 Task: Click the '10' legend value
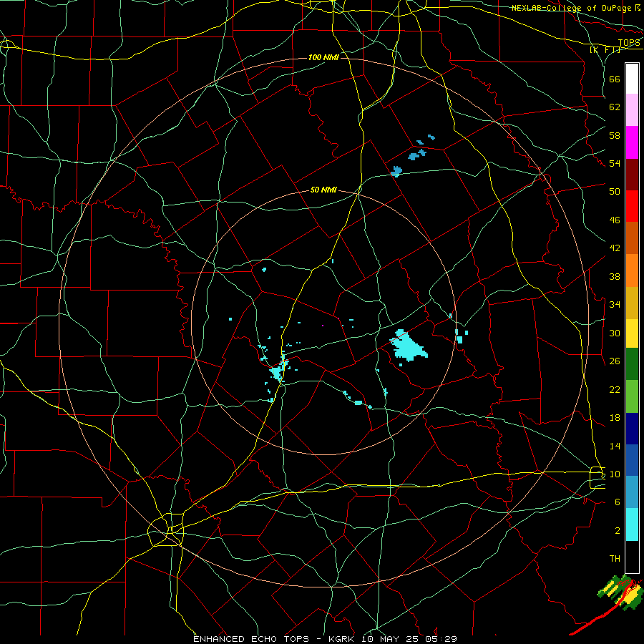coord(615,474)
